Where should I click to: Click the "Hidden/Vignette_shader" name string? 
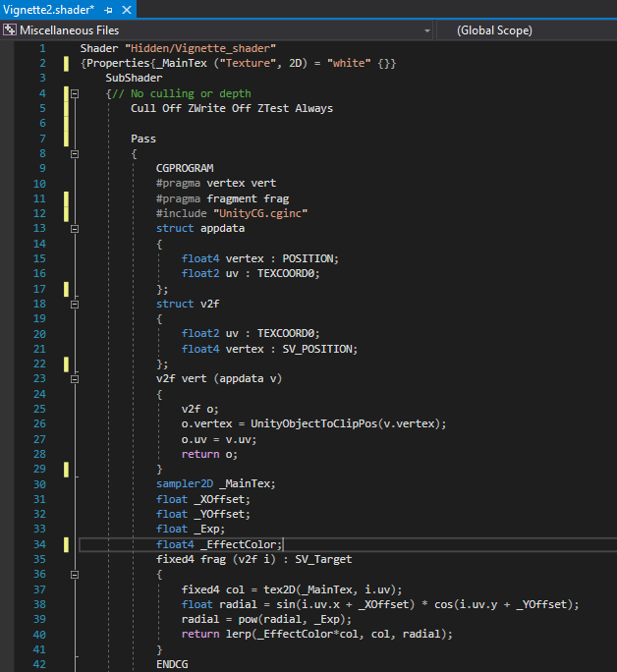199,48
